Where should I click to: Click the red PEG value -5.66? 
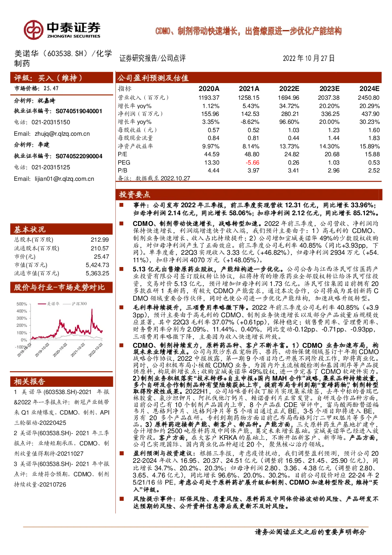pos(252,163)
